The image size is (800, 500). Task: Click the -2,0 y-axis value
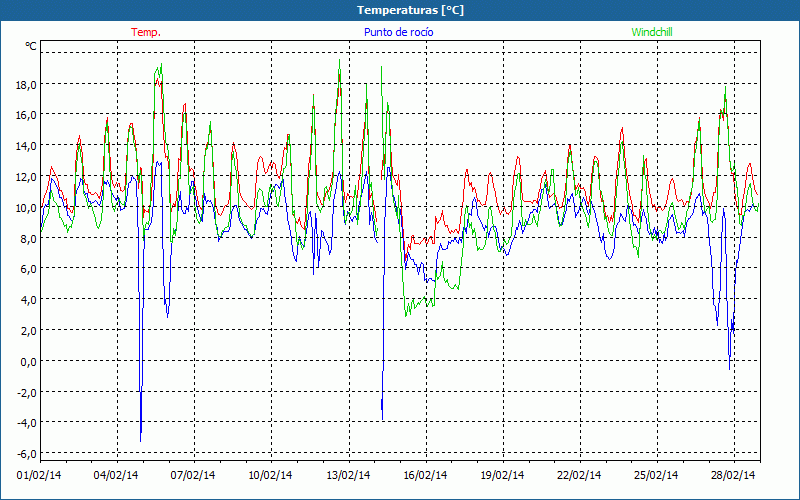27,393
